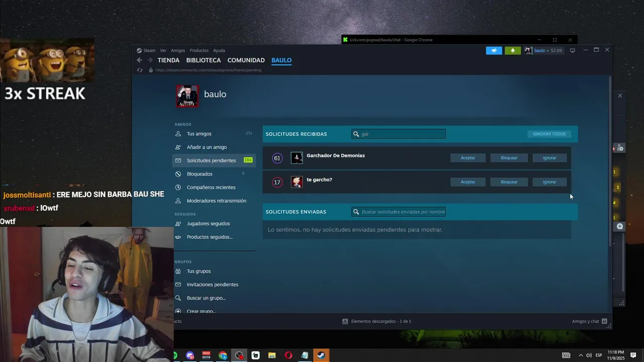Viewport: 644px width, 362px height.
Task: Click IGNORAR TODOS
Action: [549, 134]
